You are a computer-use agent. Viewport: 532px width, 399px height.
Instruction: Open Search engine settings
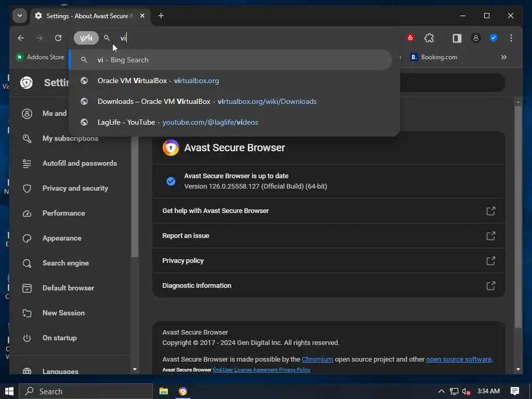coord(70,263)
